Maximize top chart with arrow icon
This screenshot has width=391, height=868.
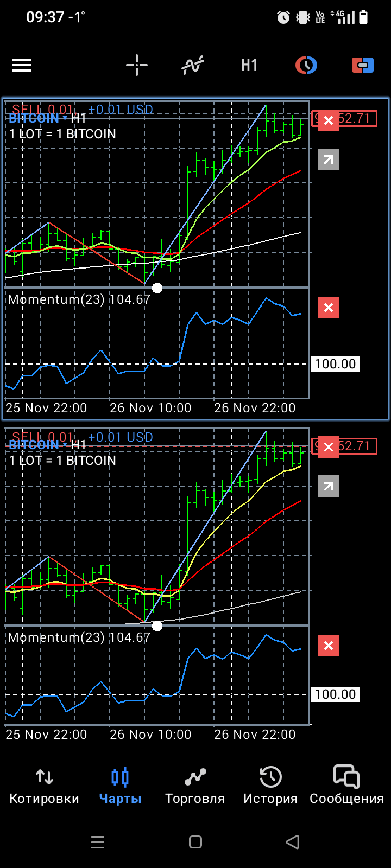click(x=329, y=159)
